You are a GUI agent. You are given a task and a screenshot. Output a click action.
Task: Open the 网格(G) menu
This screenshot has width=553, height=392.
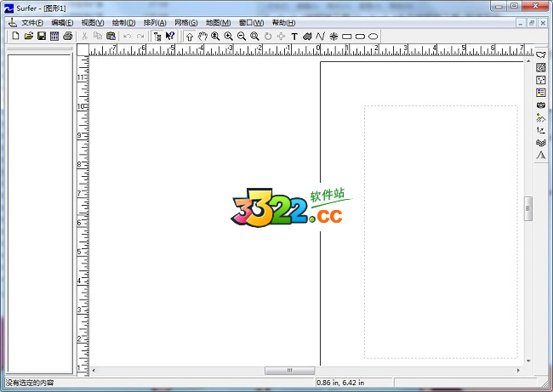[x=185, y=22]
